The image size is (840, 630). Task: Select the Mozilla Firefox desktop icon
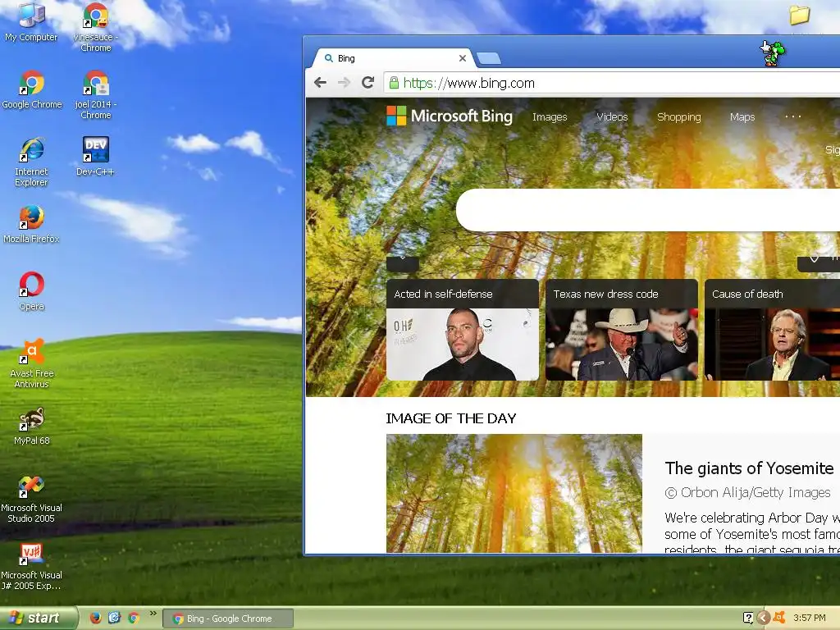[31, 224]
